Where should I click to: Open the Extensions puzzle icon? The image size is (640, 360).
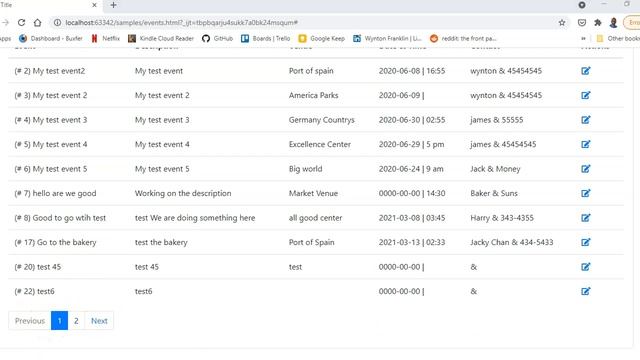point(598,22)
